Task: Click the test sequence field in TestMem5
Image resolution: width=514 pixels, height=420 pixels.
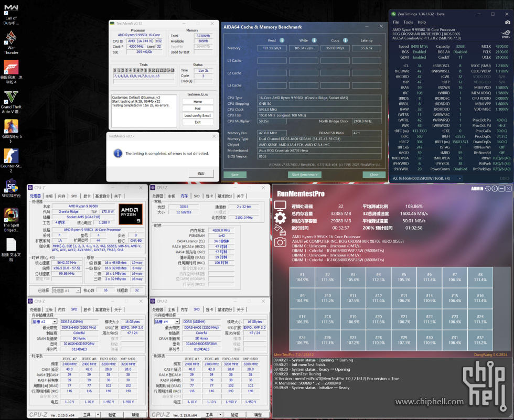Action: coord(144,76)
